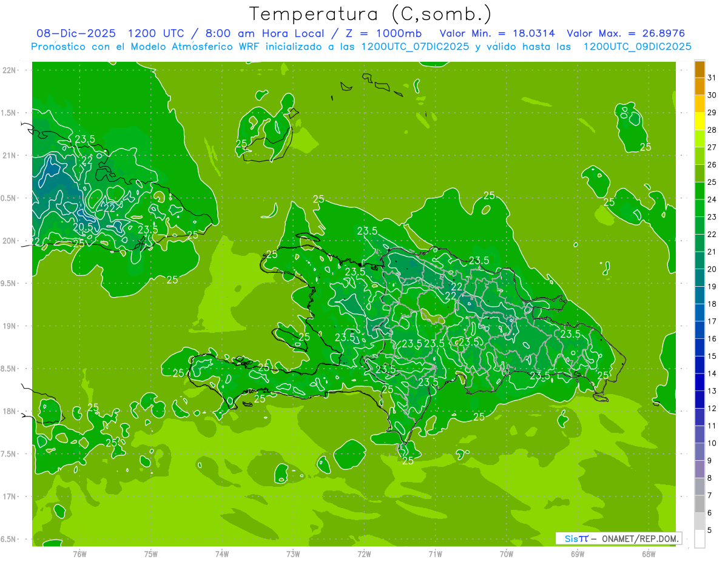Viewport: 728px width, 562px height.
Task: Click the color scale label "29"
Action: [712, 112]
